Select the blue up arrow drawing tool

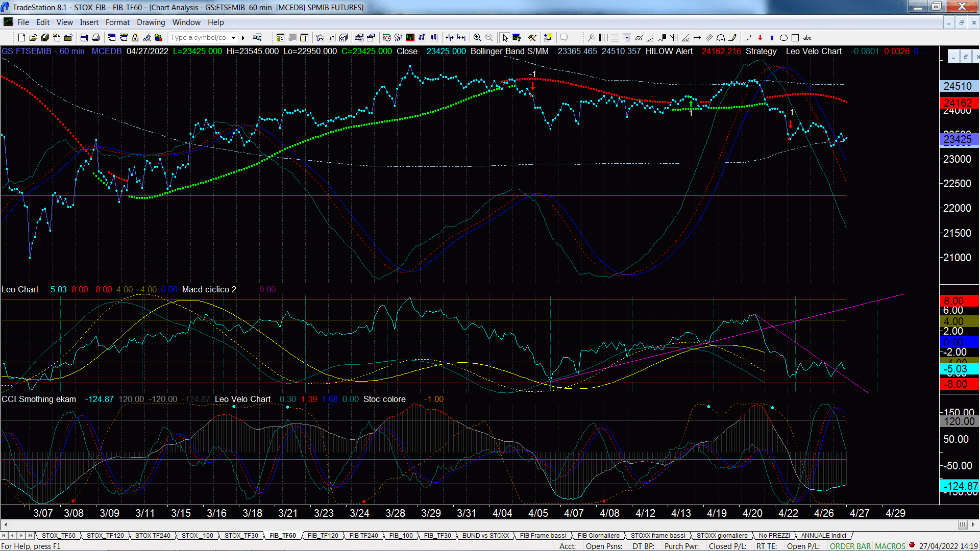pyautogui.click(x=772, y=38)
